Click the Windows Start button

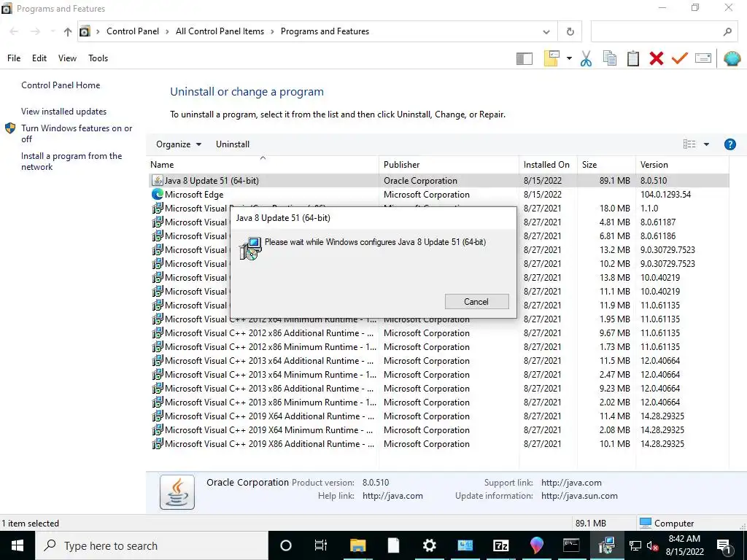18,545
